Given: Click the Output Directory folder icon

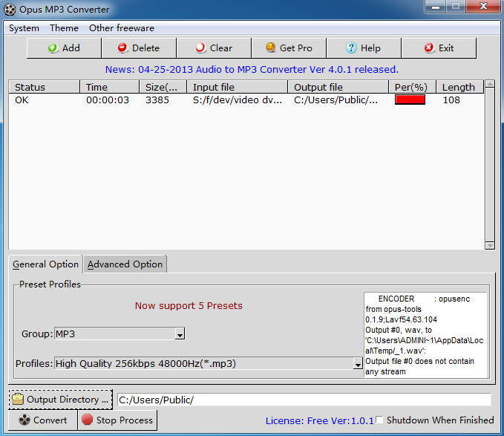Looking at the screenshot, I should [x=18, y=400].
